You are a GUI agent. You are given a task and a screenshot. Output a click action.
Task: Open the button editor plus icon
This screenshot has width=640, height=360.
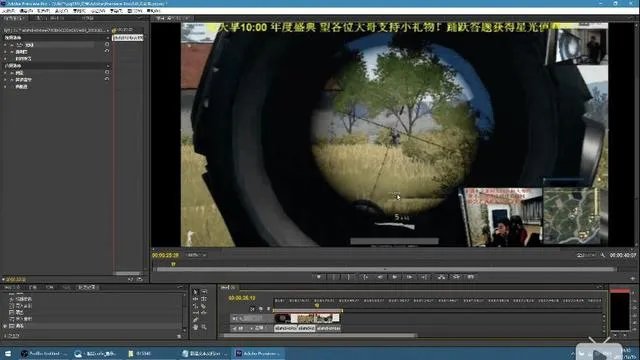[632, 278]
